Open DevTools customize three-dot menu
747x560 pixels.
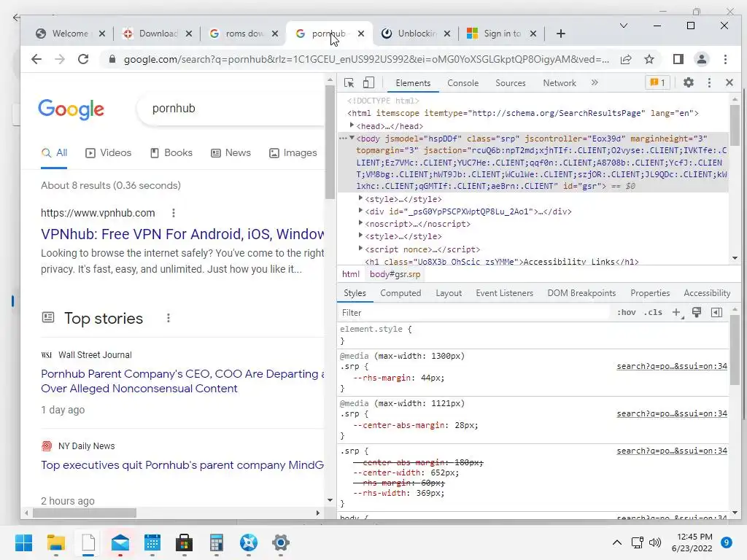pos(709,82)
